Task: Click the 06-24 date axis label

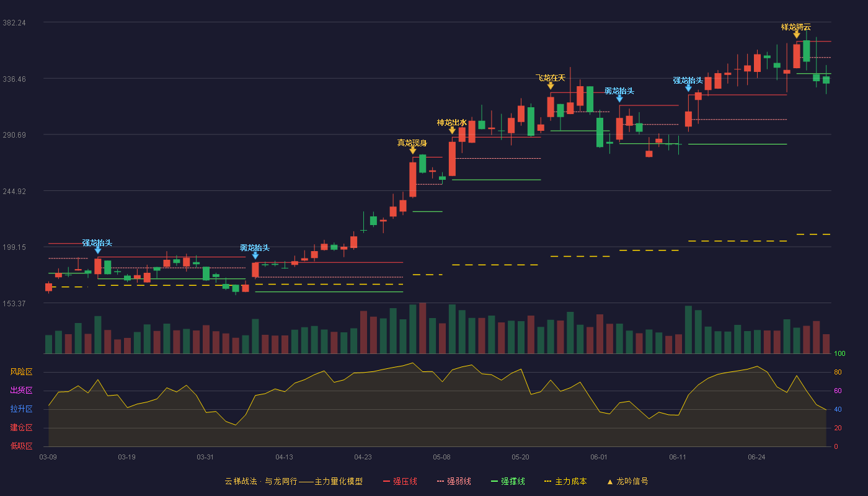Action: pyautogui.click(x=756, y=457)
